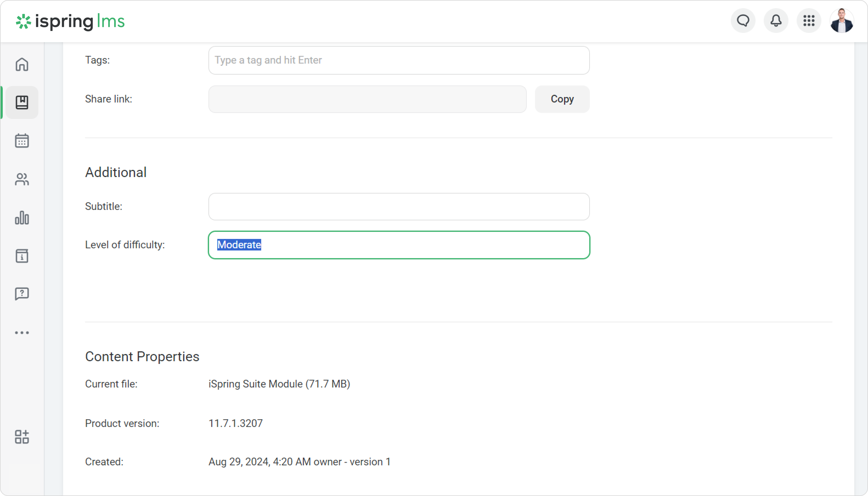Open the calendar events sidebar icon
The image size is (868, 496).
coord(22,141)
